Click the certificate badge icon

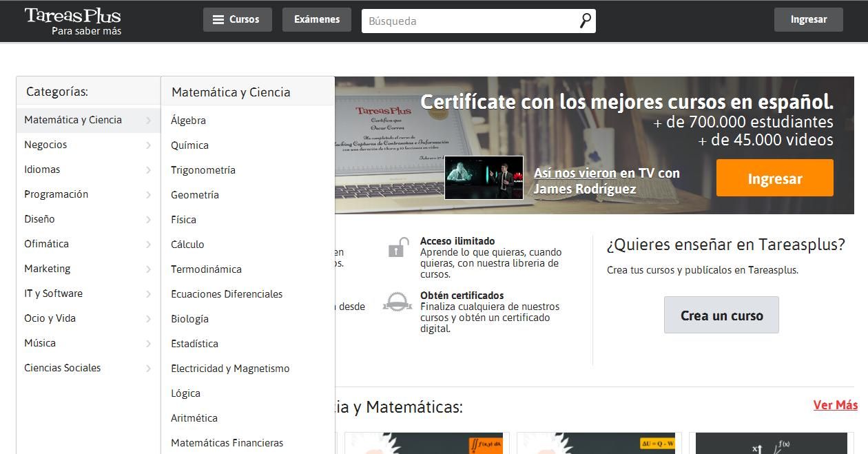click(397, 302)
